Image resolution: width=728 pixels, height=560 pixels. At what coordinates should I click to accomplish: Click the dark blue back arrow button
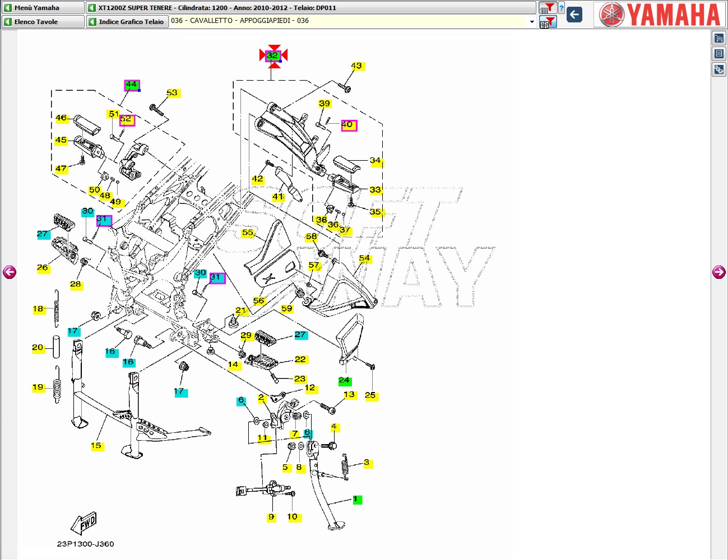574,15
